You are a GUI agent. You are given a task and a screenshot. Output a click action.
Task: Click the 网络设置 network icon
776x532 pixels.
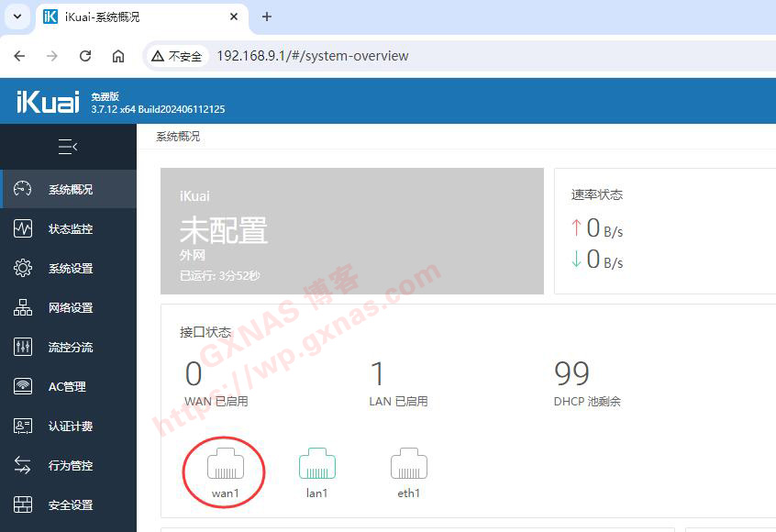tap(23, 308)
